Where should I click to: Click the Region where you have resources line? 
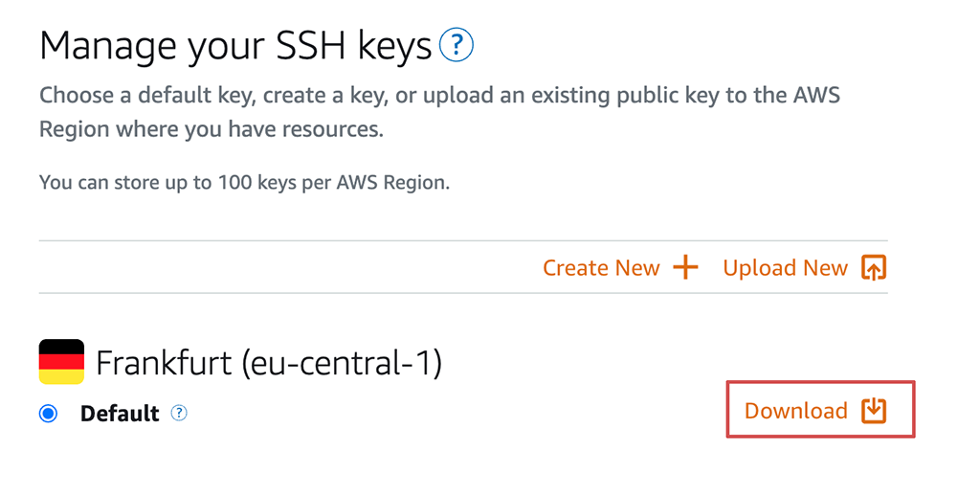click(x=212, y=128)
